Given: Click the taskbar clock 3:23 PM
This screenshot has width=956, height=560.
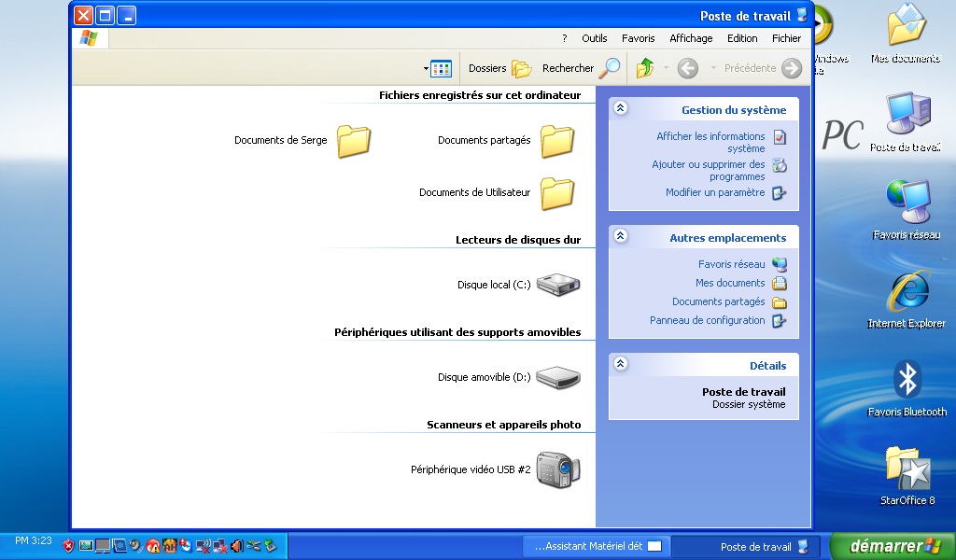Looking at the screenshot, I should coord(34,540).
